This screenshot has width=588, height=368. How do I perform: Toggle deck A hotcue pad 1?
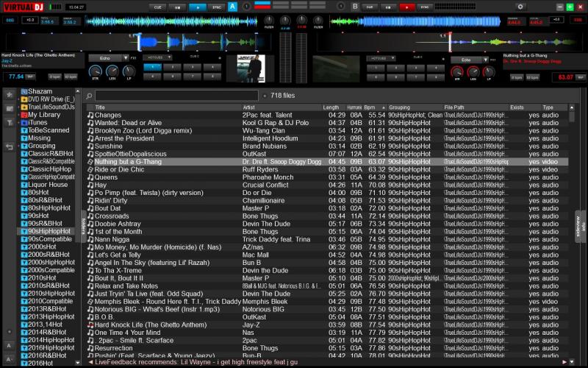153,67
